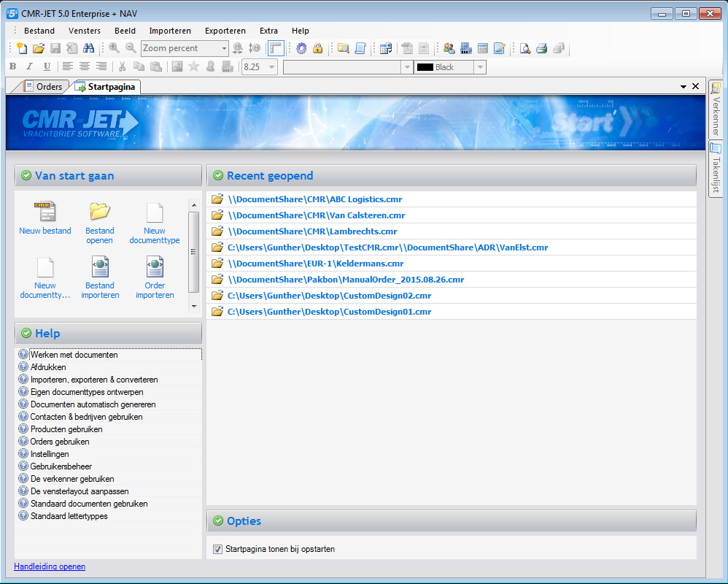This screenshot has width=728, height=584.
Task: Click the printer icon in toolbar
Action: [542, 49]
